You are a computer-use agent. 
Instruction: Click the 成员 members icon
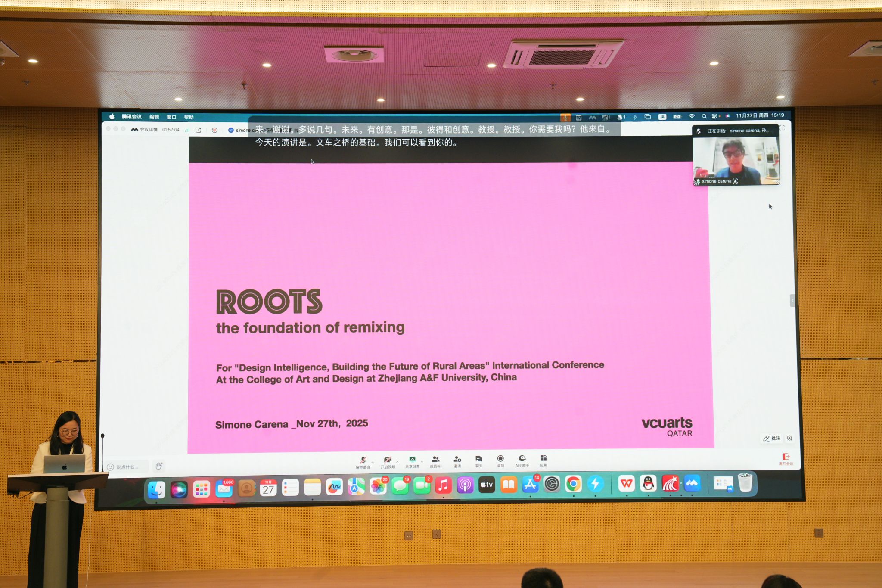coord(435,460)
